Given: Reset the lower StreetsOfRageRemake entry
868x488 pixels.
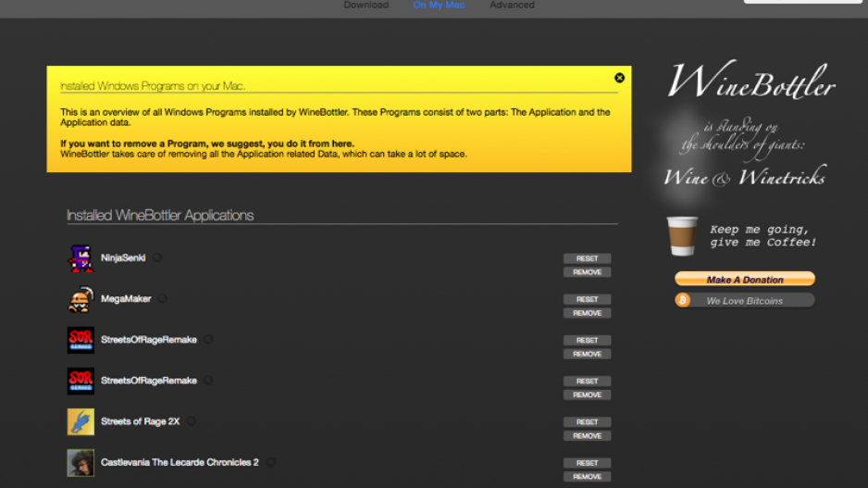Looking at the screenshot, I should point(588,382).
